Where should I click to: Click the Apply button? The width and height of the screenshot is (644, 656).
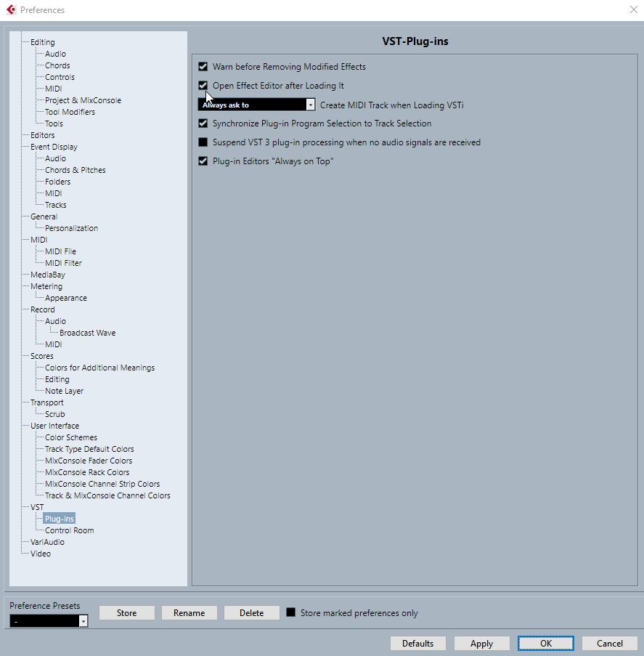point(482,644)
